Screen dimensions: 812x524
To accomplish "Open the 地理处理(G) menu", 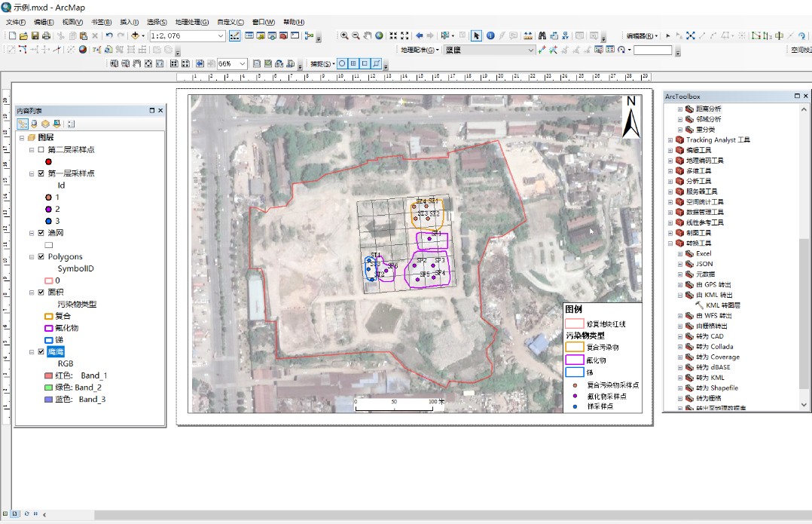I will tap(191, 22).
